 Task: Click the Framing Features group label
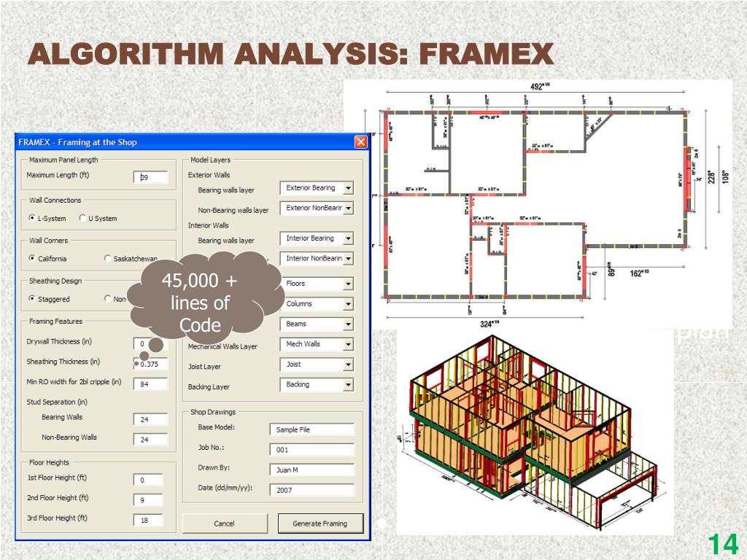[x=55, y=322]
